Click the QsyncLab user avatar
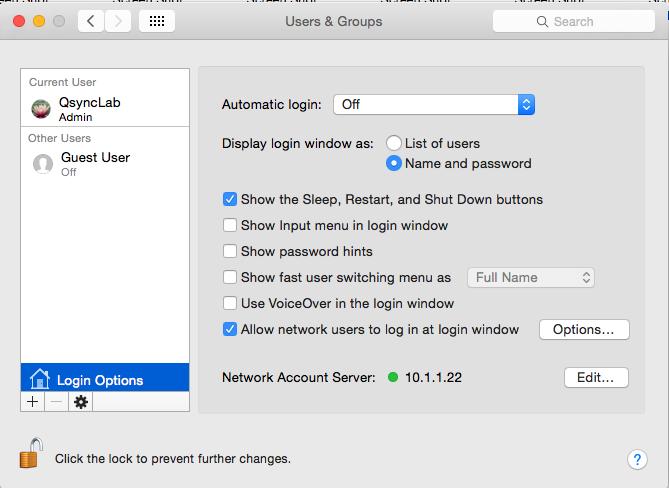Screen dimensions: 669x488 (41, 109)
